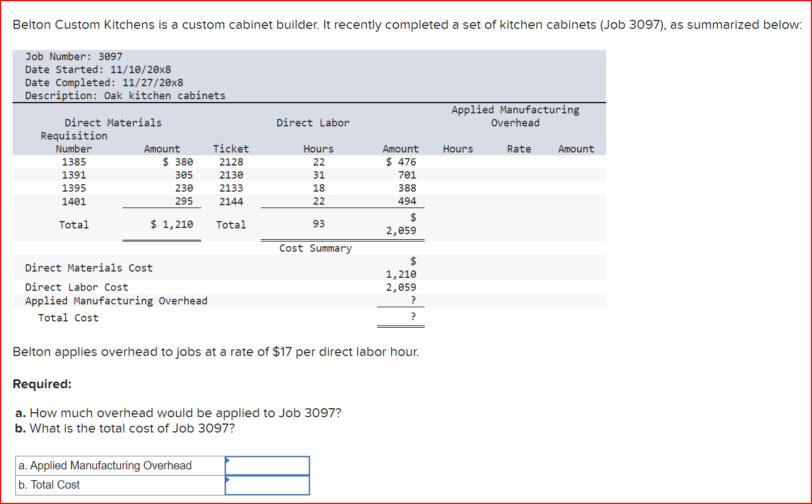Click the '$ 1,210' materials total

point(172,225)
